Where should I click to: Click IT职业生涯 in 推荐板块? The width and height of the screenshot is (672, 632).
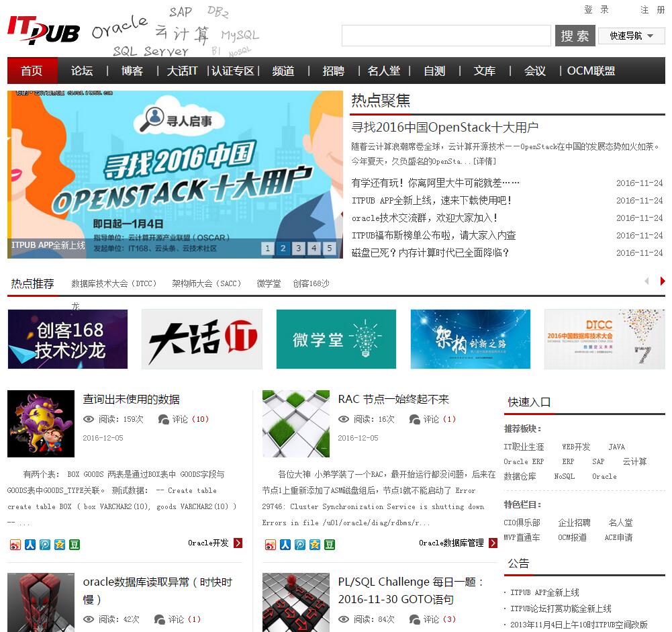(524, 447)
